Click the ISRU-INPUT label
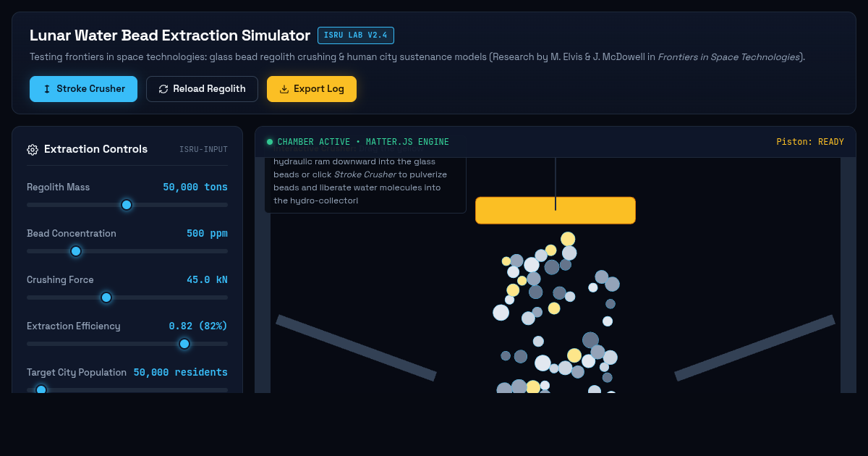The width and height of the screenshot is (868, 456). click(x=203, y=149)
